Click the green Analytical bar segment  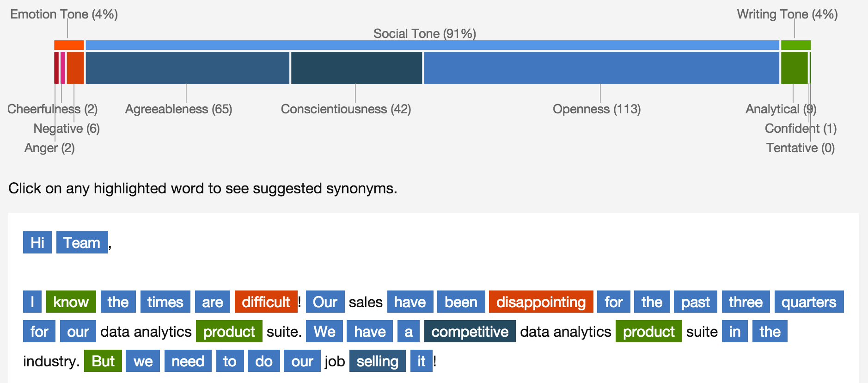[x=794, y=68]
